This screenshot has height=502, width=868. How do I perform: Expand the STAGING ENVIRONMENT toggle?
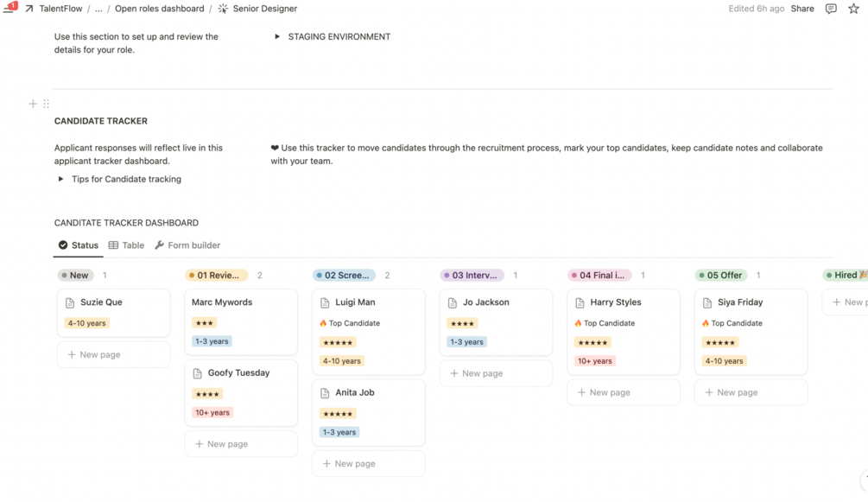[x=277, y=37]
